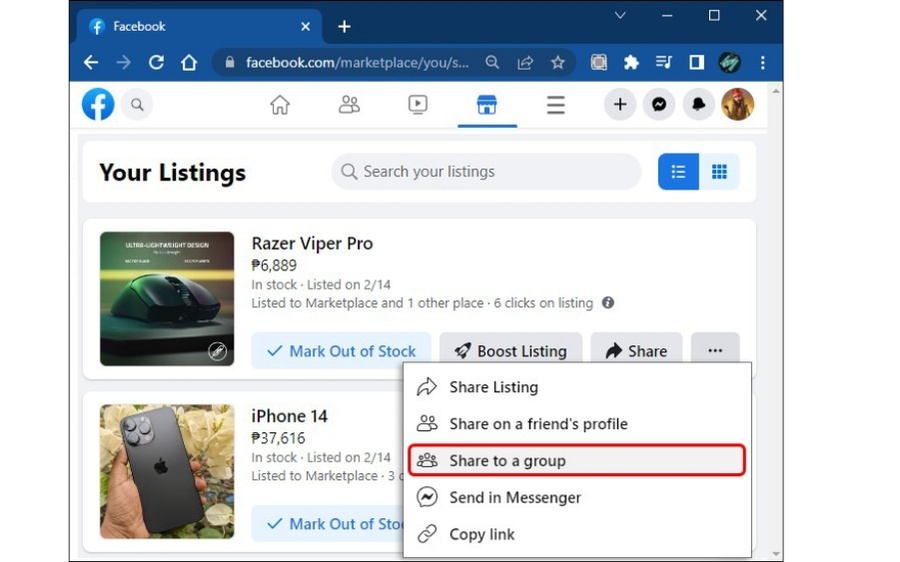
Task: Click the plus Create button
Action: [620, 104]
